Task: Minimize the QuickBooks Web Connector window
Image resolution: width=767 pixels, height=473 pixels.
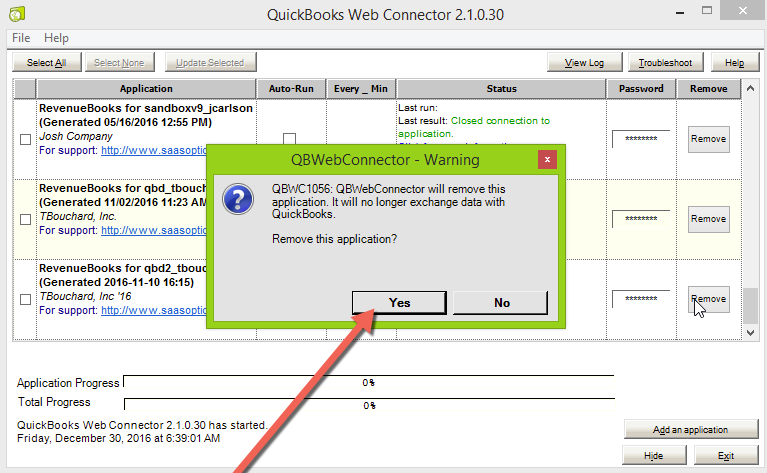Action: click(680, 12)
